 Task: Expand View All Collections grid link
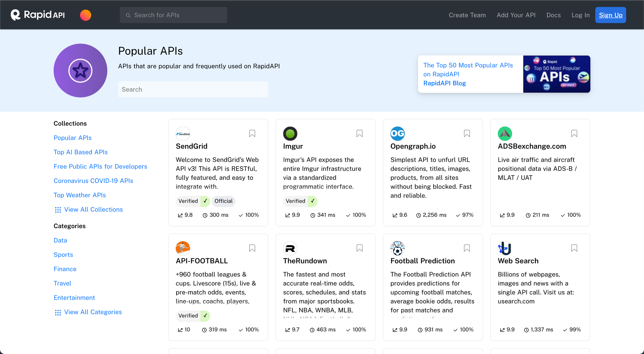click(x=88, y=209)
